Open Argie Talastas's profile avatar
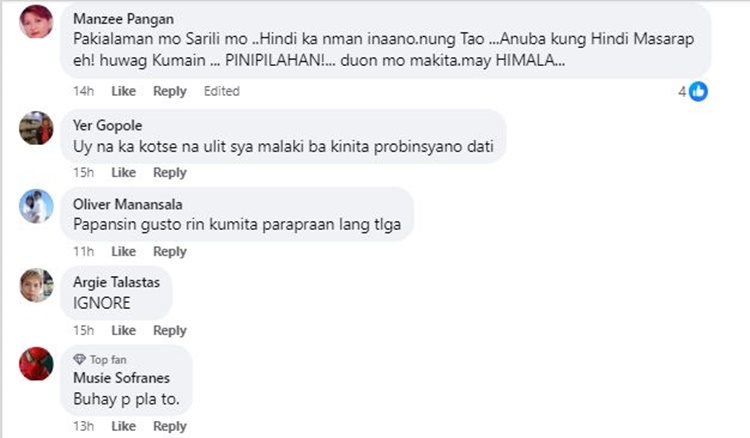The height and width of the screenshot is (438, 750). click(36, 285)
